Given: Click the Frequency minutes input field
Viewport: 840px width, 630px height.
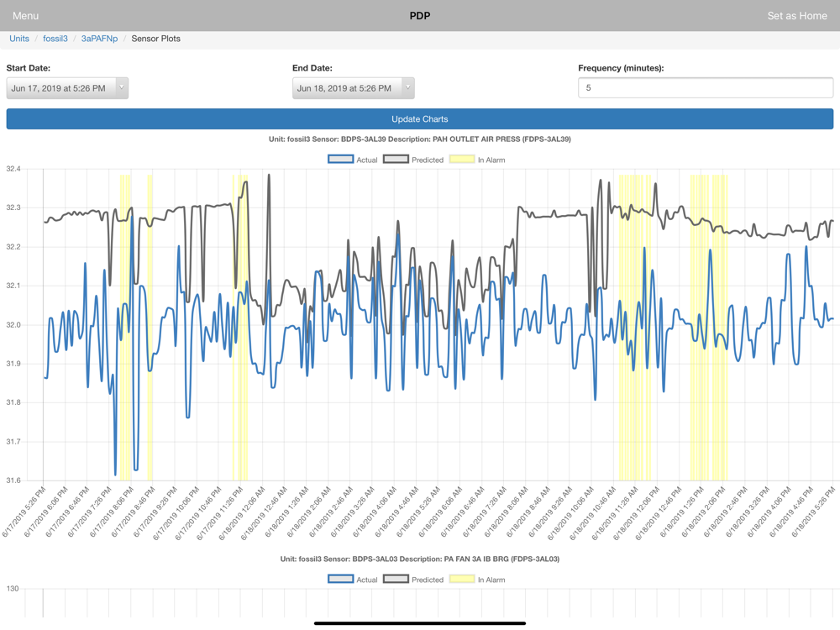Looking at the screenshot, I should (706, 88).
